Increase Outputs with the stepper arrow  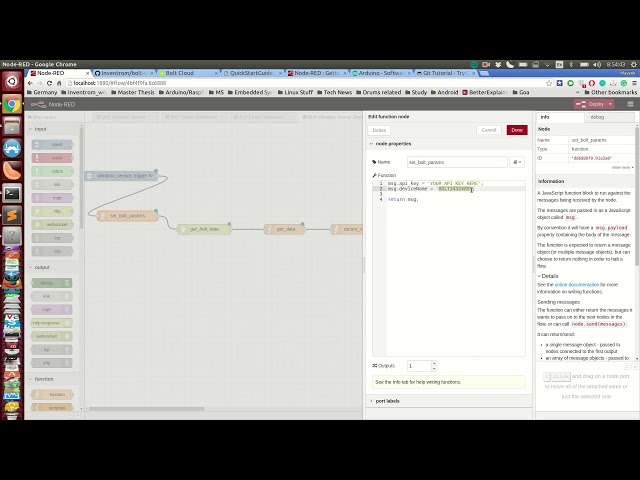click(x=434, y=363)
